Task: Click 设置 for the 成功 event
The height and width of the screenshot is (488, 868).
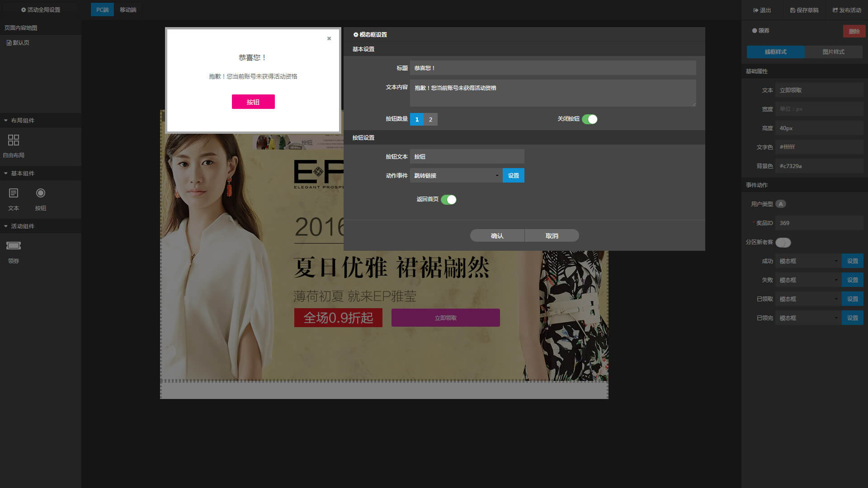Action: coord(852,261)
